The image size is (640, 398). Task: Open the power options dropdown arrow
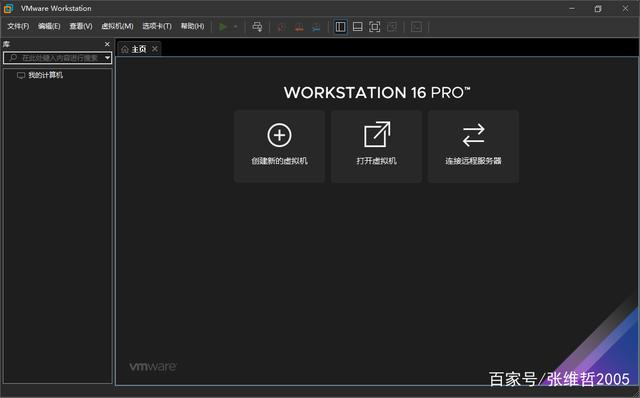[x=236, y=27]
